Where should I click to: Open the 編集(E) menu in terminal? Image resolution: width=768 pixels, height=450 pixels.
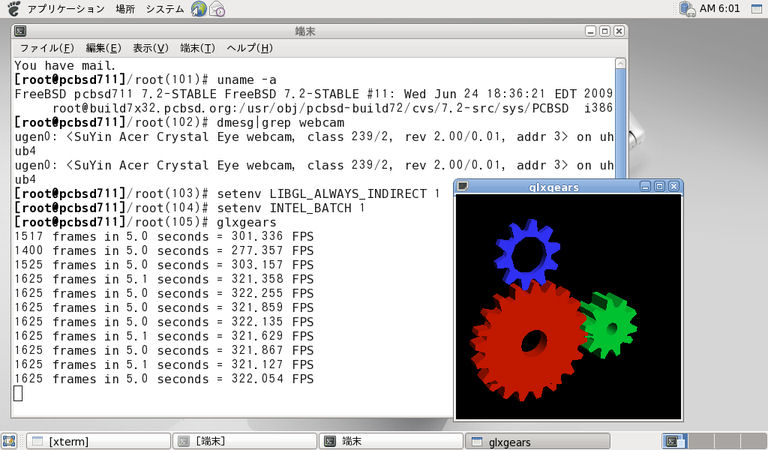[103, 48]
